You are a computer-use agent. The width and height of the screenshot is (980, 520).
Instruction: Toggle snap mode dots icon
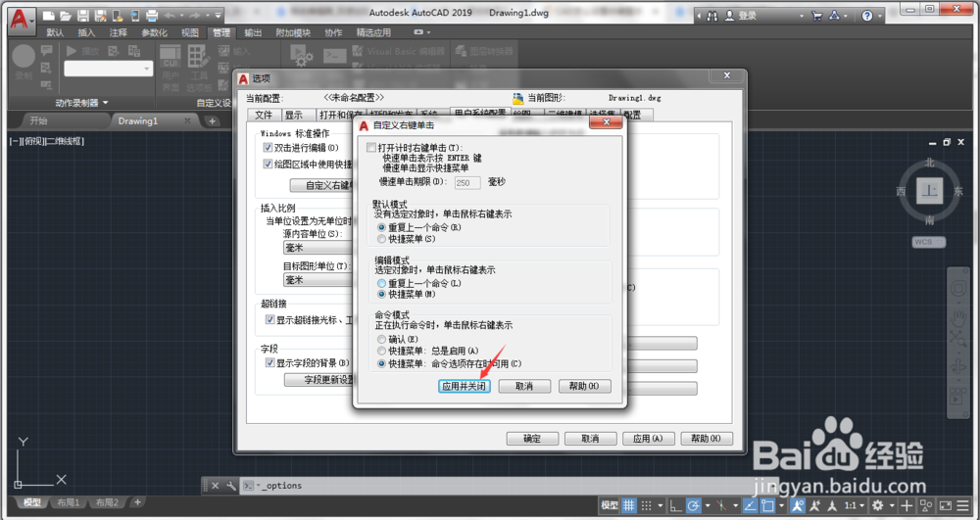click(x=647, y=505)
